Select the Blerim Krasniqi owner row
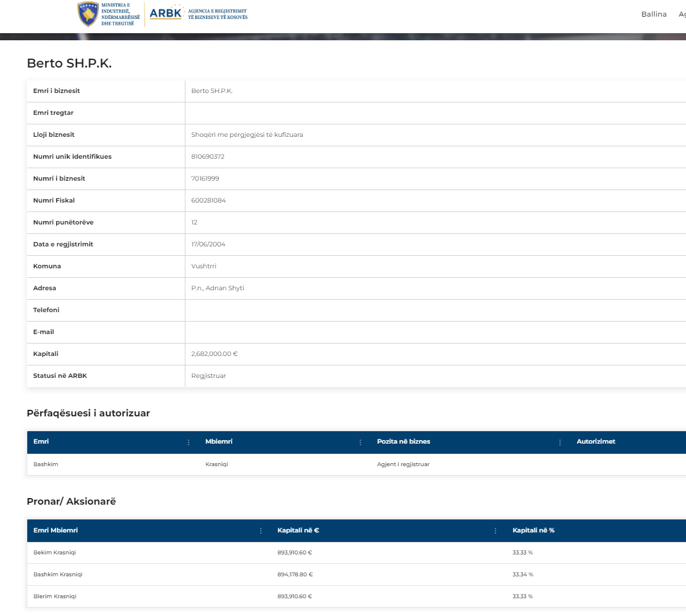Image resolution: width=686 pixels, height=616 pixels. [x=55, y=596]
